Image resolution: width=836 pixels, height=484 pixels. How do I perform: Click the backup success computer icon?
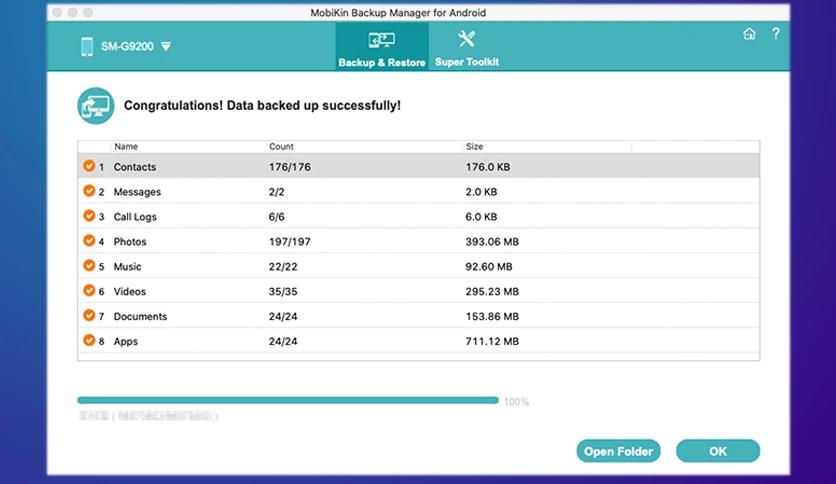[x=96, y=106]
